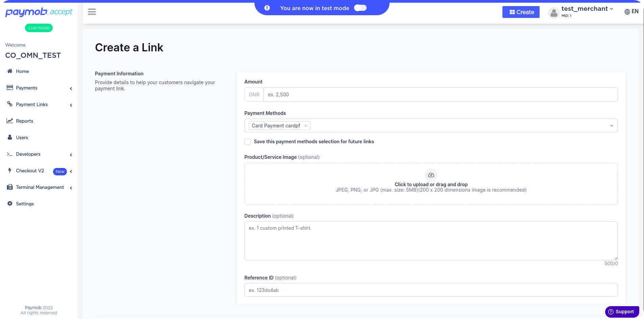
Task: Open the Payments section via its card icon
Action: pyautogui.click(x=10, y=88)
